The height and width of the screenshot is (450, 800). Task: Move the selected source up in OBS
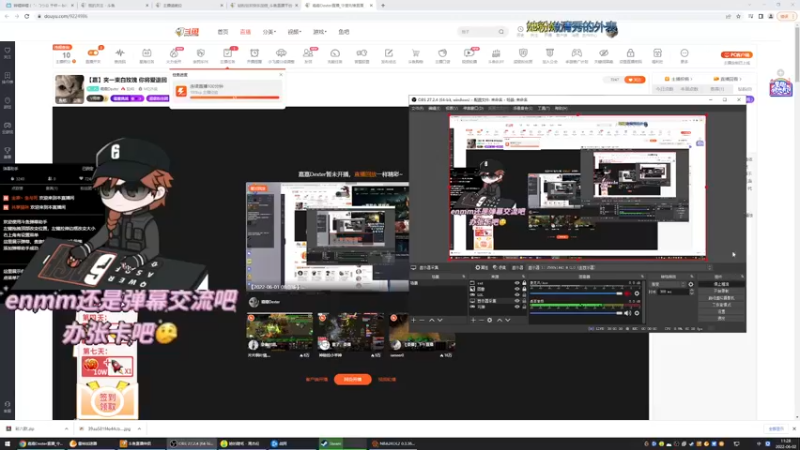pos(499,320)
